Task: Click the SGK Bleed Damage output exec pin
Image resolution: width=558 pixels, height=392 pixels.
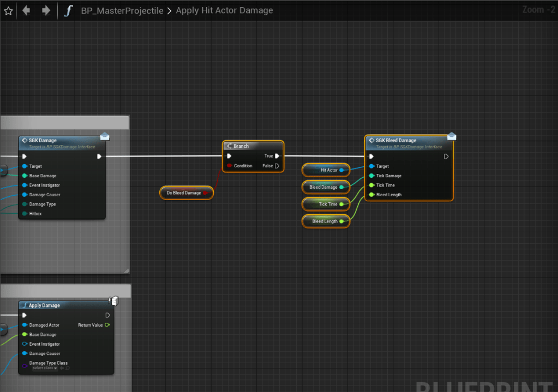Action: (x=446, y=156)
